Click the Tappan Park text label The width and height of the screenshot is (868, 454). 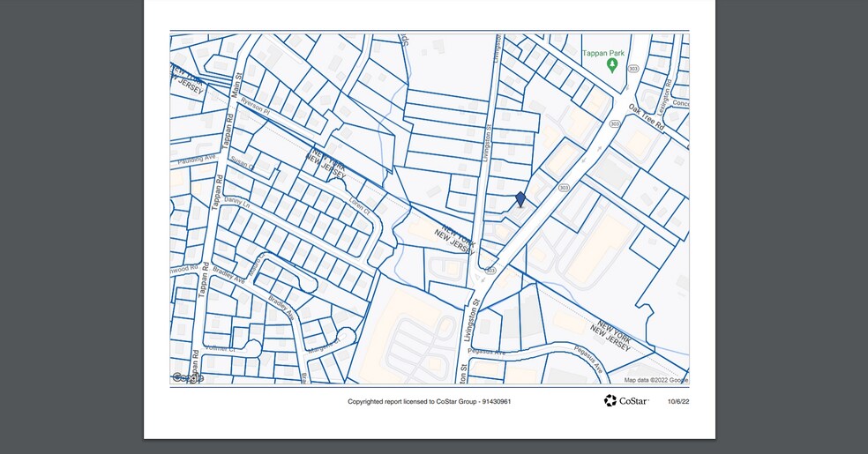click(x=604, y=54)
